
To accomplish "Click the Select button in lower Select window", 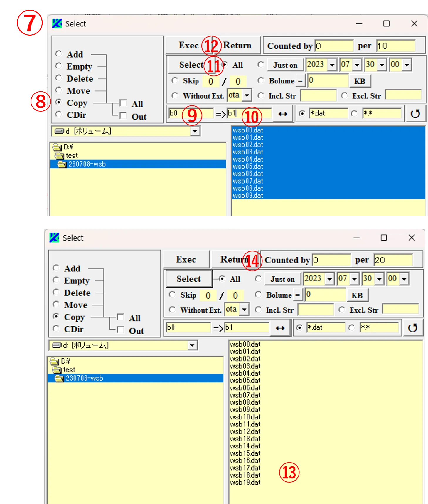I will coord(189,279).
